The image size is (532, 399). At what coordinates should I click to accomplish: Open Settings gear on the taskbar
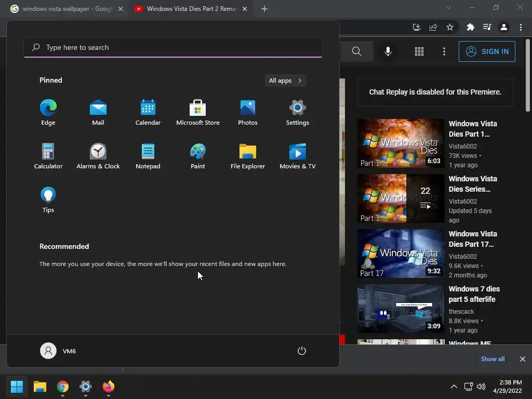point(86,387)
